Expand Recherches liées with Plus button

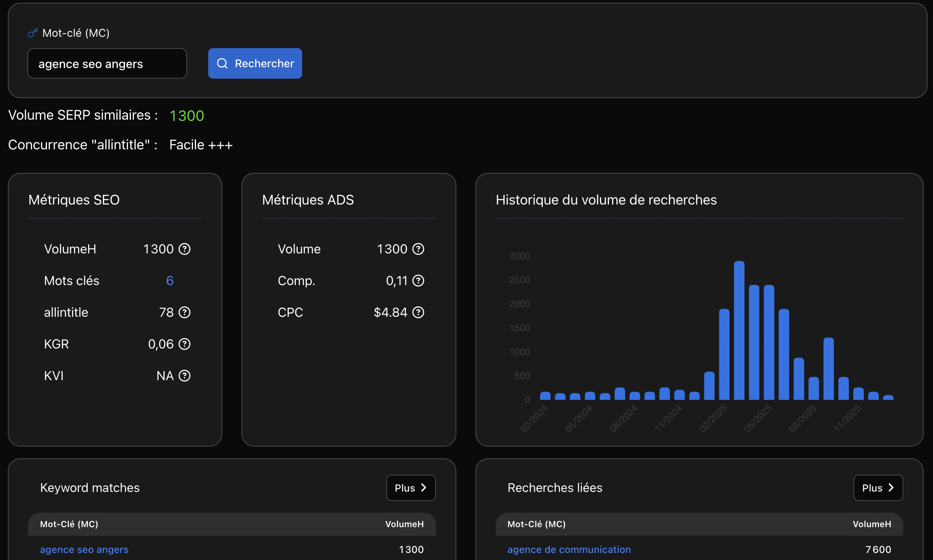[878, 488]
